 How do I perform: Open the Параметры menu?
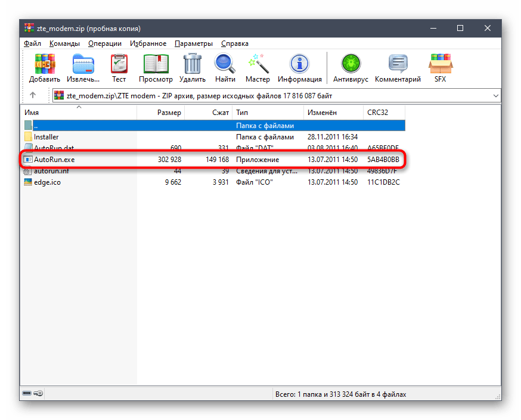193,43
